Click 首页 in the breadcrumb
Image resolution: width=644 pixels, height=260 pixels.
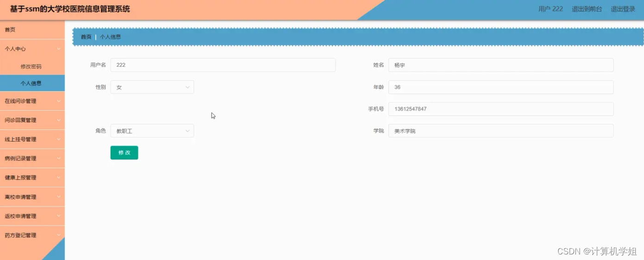point(86,37)
